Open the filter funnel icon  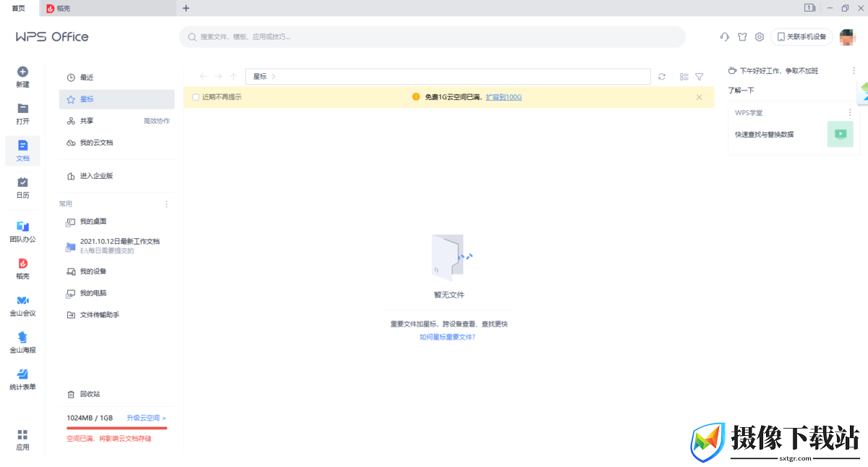pyautogui.click(x=699, y=76)
